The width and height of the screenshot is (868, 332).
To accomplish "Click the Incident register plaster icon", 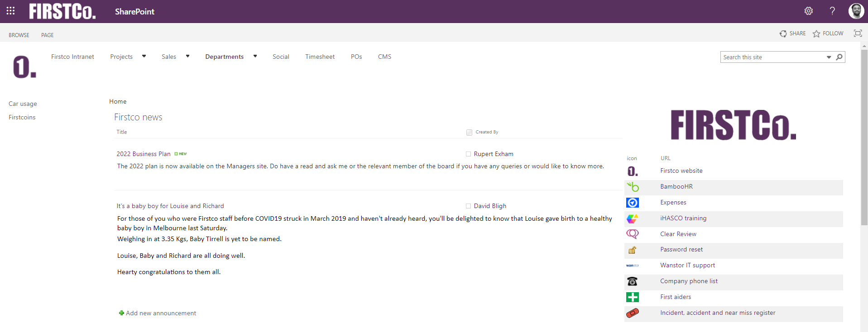I will pos(633,313).
